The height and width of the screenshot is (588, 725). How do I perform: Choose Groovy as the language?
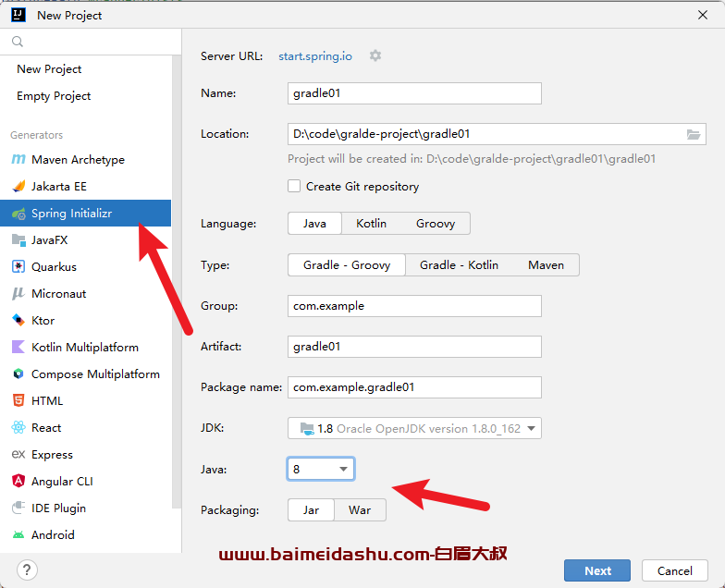pyautogui.click(x=435, y=224)
